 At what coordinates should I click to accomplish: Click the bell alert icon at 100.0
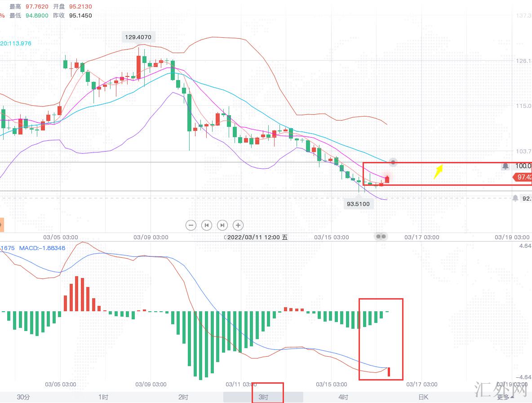pos(505,166)
